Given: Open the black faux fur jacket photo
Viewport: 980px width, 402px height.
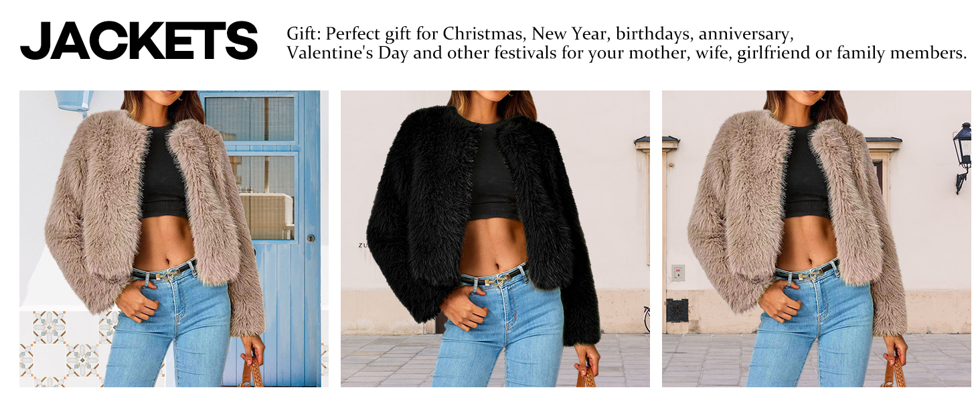Looking at the screenshot, I should point(495,239).
